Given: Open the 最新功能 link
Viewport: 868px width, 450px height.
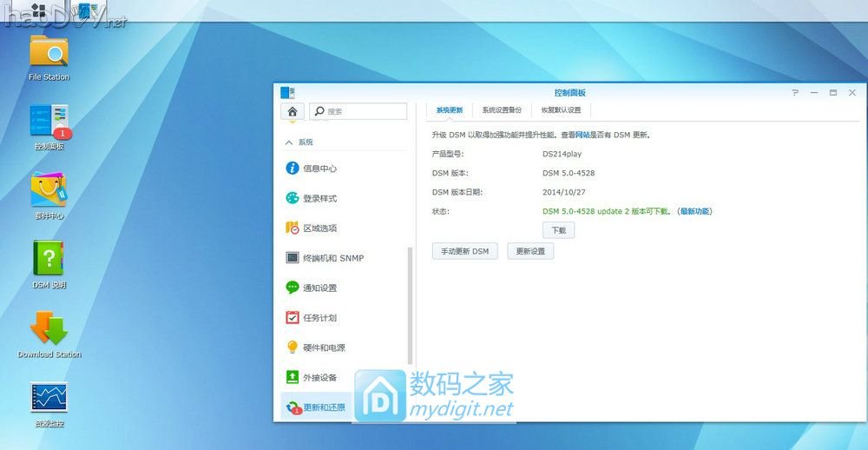Looking at the screenshot, I should click(x=694, y=211).
